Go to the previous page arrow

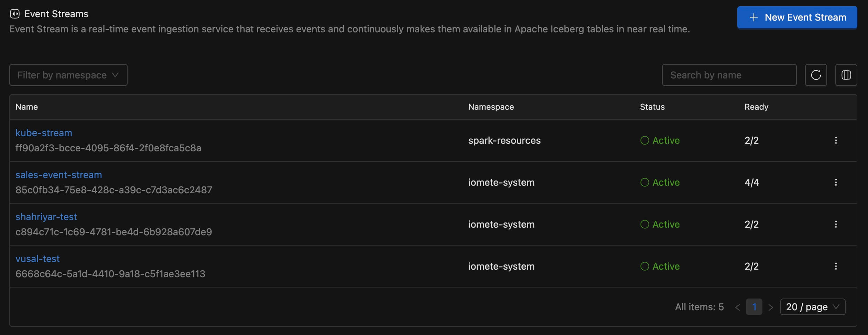coord(737,307)
